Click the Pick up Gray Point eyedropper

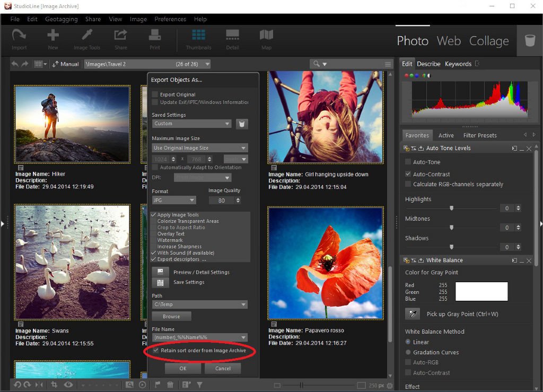pyautogui.click(x=413, y=313)
